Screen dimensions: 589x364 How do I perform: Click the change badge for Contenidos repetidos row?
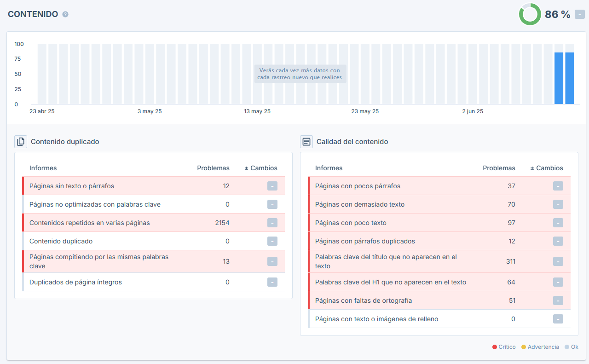272,223
